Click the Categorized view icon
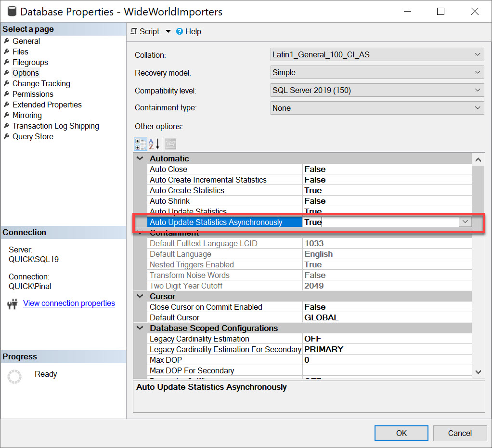Screen dimensions: 492x448 click(x=140, y=144)
